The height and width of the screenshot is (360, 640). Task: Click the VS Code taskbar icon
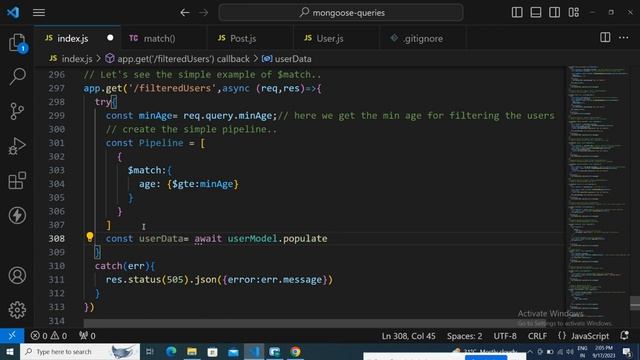254,351
